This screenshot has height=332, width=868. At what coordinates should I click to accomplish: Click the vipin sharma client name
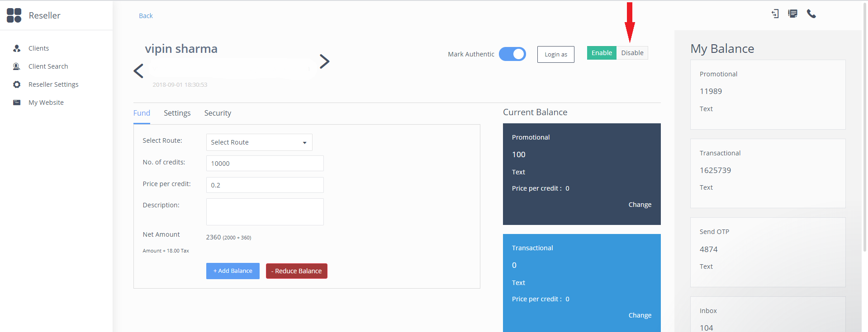click(181, 49)
